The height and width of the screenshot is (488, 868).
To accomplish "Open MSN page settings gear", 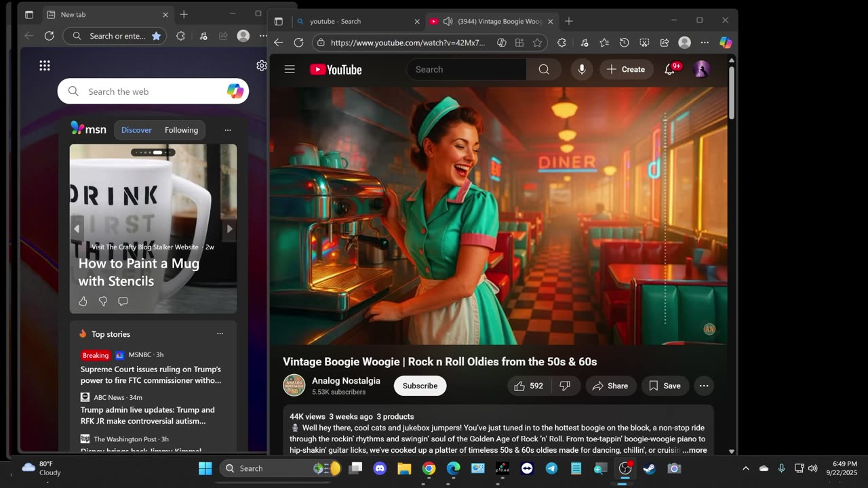I will [261, 66].
